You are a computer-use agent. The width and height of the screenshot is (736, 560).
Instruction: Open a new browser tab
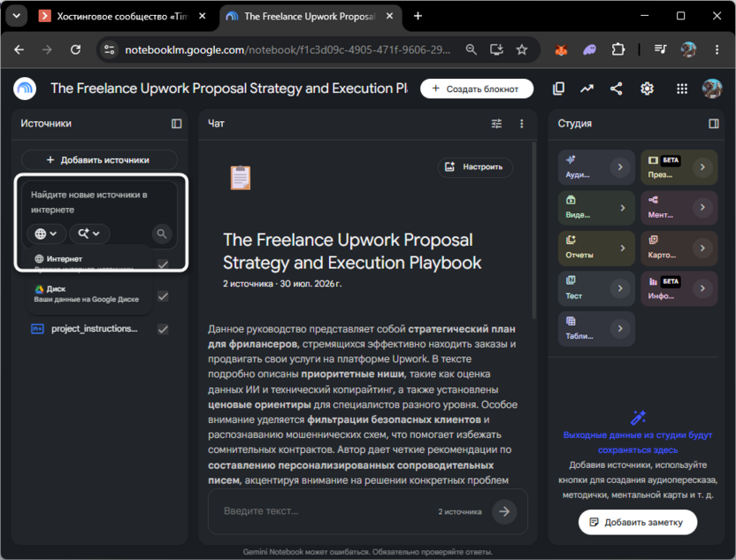418,16
